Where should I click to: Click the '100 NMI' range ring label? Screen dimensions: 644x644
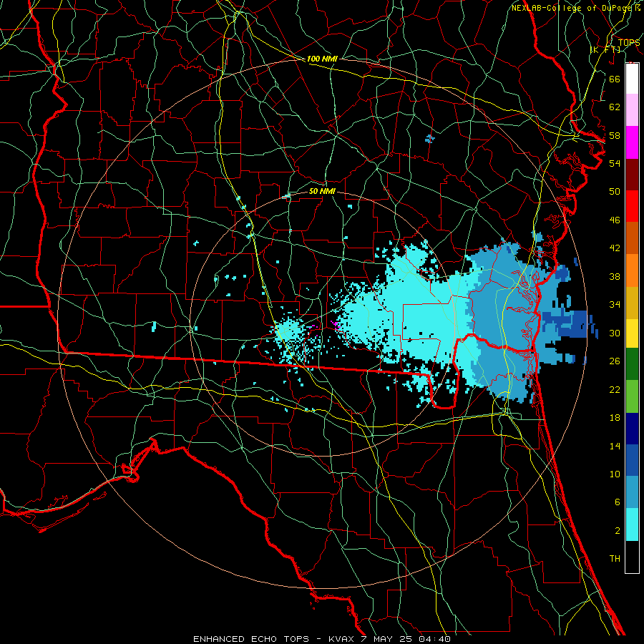tap(322, 59)
